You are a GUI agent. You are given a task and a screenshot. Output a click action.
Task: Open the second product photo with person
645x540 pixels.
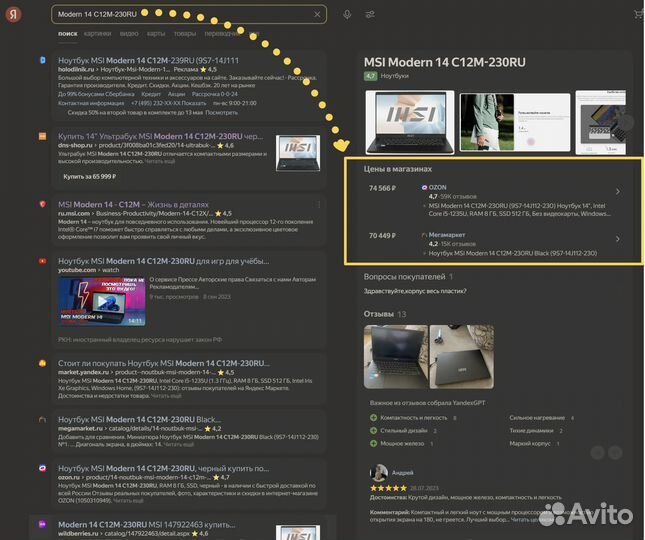[x=515, y=122]
